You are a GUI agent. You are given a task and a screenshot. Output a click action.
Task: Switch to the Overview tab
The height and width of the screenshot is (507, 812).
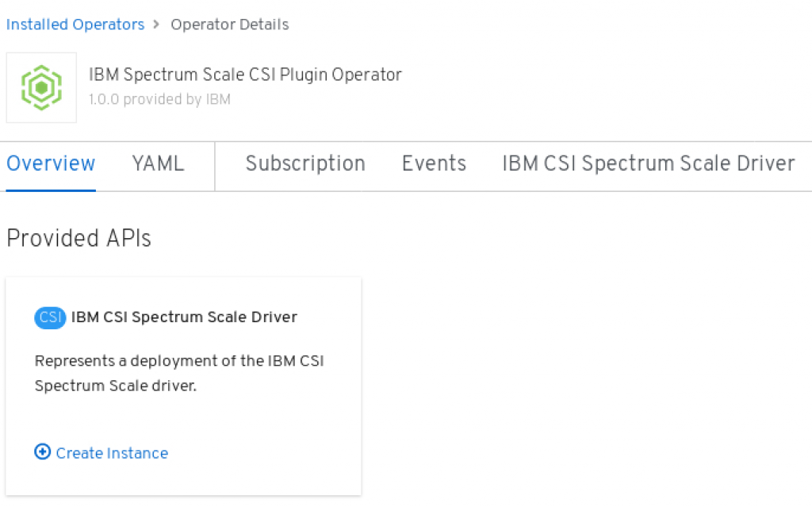click(x=51, y=163)
